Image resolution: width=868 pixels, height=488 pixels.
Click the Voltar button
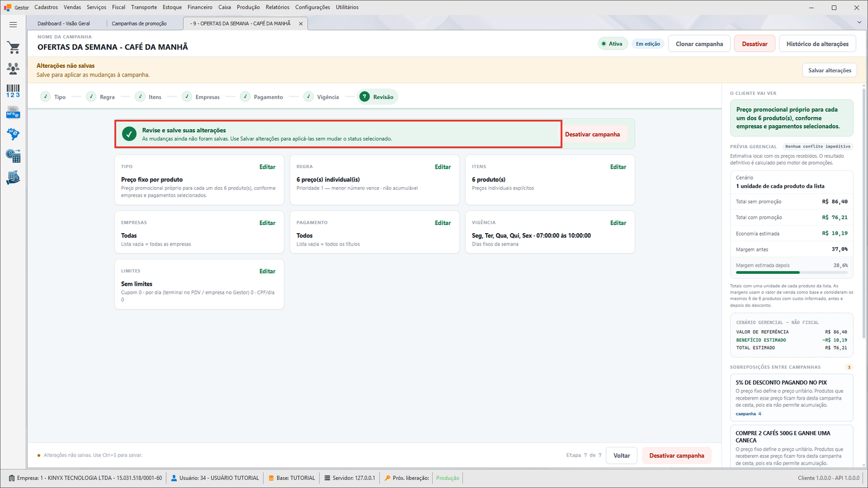click(622, 455)
